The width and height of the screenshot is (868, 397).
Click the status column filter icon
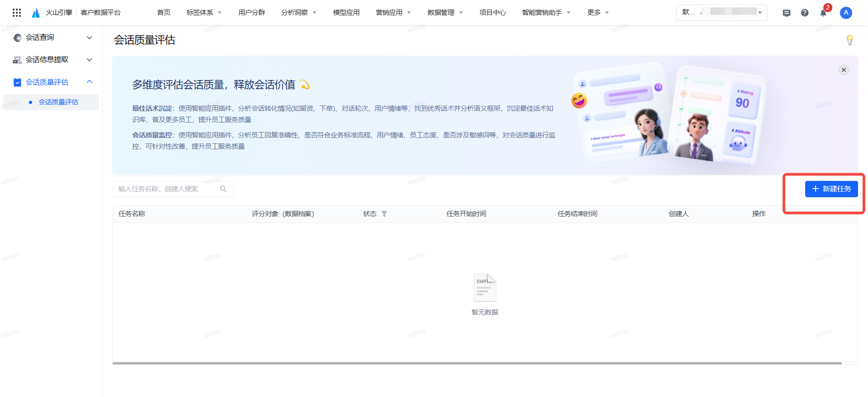pos(384,214)
